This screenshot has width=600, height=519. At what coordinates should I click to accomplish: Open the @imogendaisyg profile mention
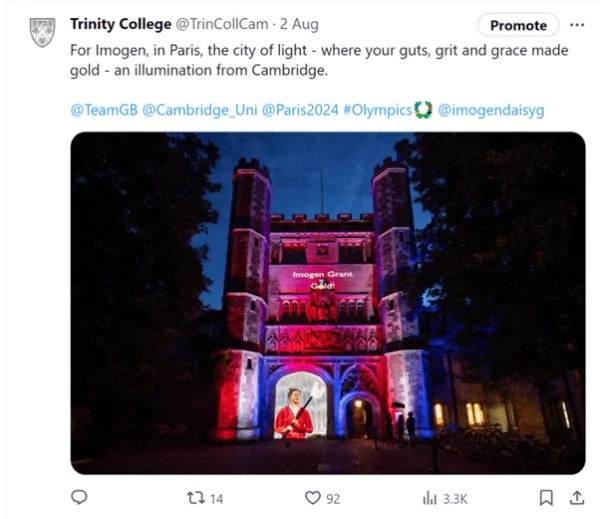[491, 110]
